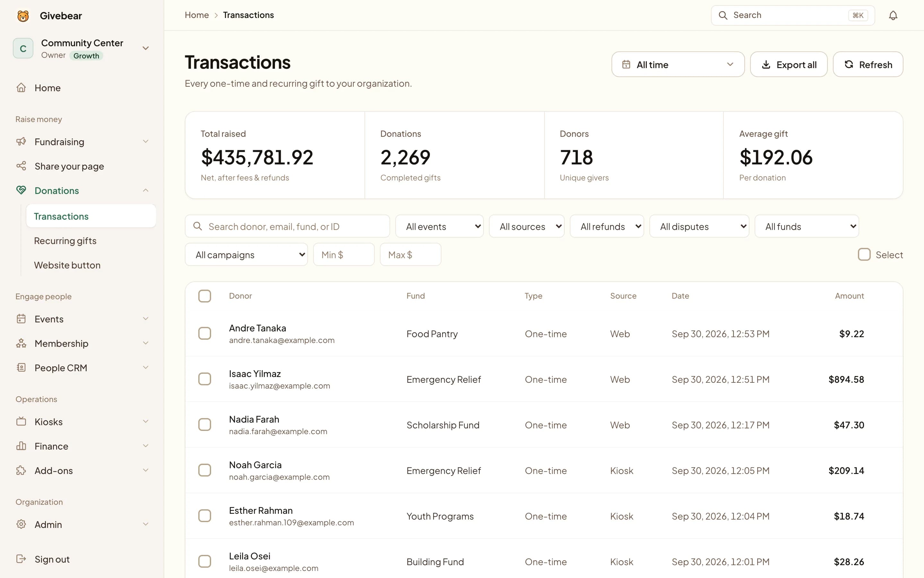The width and height of the screenshot is (924, 578).
Task: Sort by the Amount column header
Action: click(x=849, y=295)
